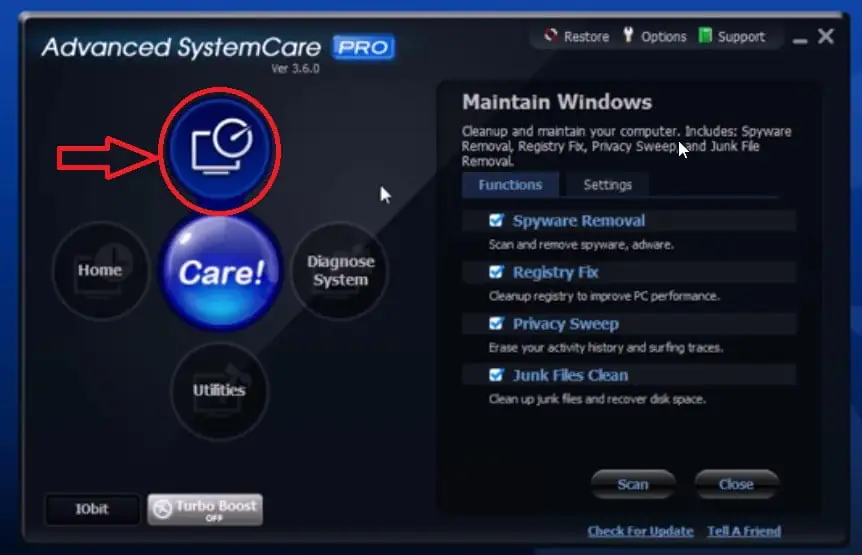This screenshot has width=862, height=555.
Task: Click the Advanced SystemCare title text
Action: pyautogui.click(x=181, y=47)
